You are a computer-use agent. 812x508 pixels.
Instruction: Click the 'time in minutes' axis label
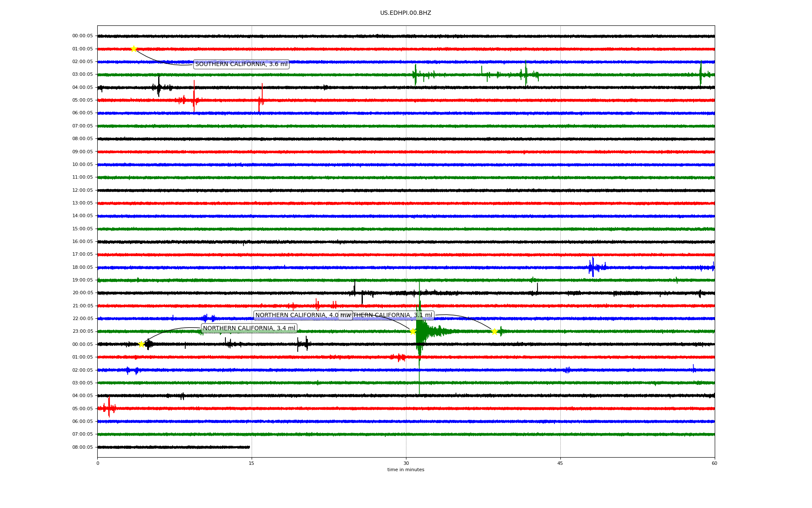pyautogui.click(x=406, y=470)
